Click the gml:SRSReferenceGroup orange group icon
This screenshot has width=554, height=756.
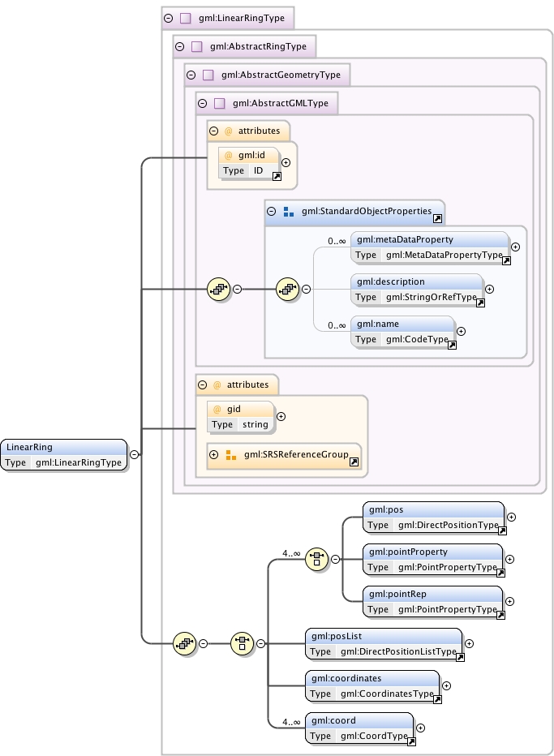click(231, 455)
